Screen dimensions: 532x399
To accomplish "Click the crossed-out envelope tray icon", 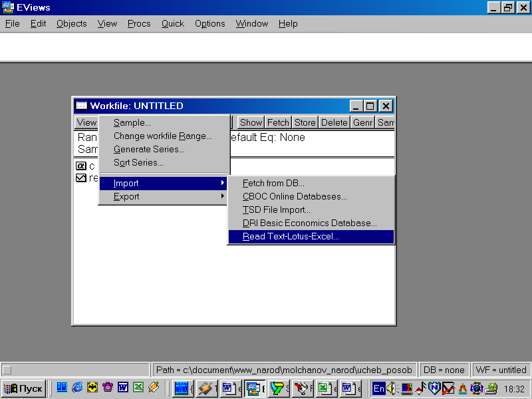I will click(x=448, y=389).
